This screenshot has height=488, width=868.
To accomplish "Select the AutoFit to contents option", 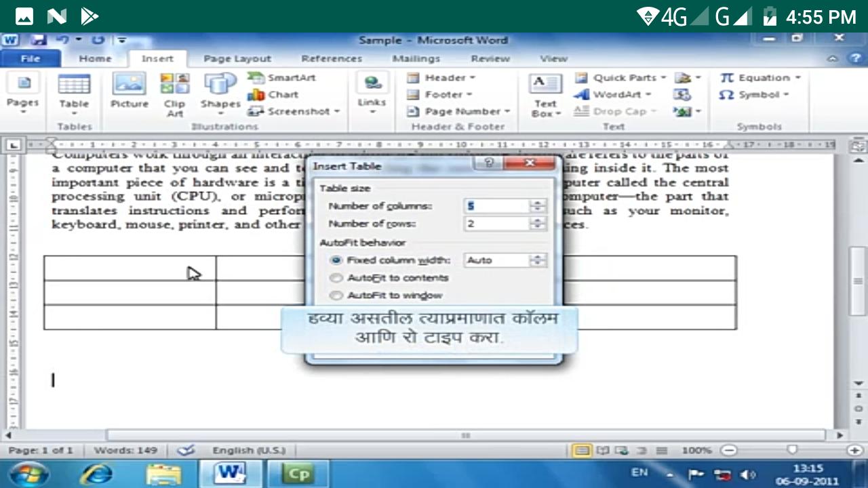I will click(x=389, y=277).
